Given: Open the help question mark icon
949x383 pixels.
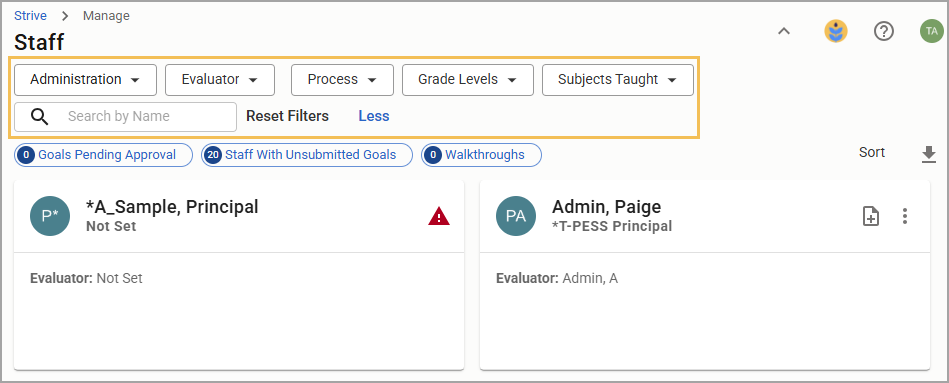Looking at the screenshot, I should (884, 31).
